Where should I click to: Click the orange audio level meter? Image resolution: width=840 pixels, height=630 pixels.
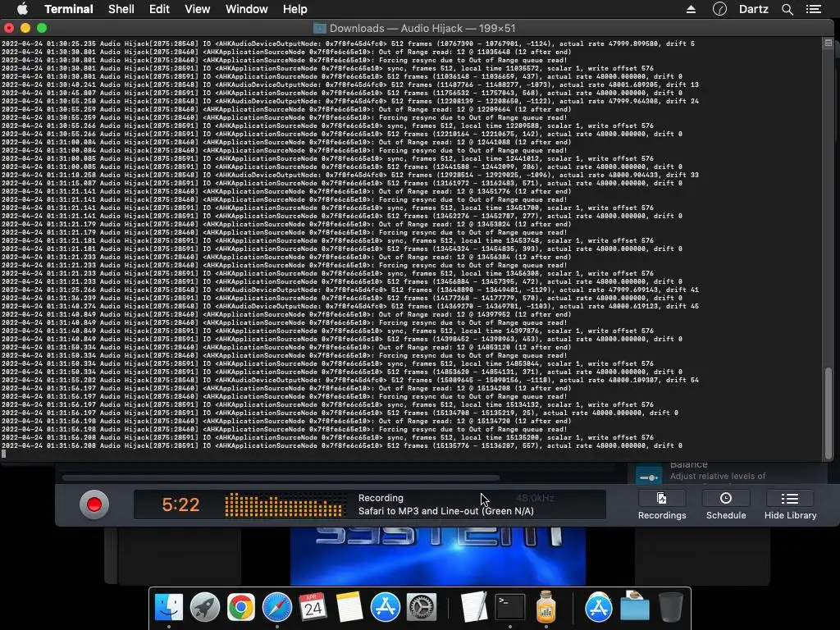coord(285,504)
